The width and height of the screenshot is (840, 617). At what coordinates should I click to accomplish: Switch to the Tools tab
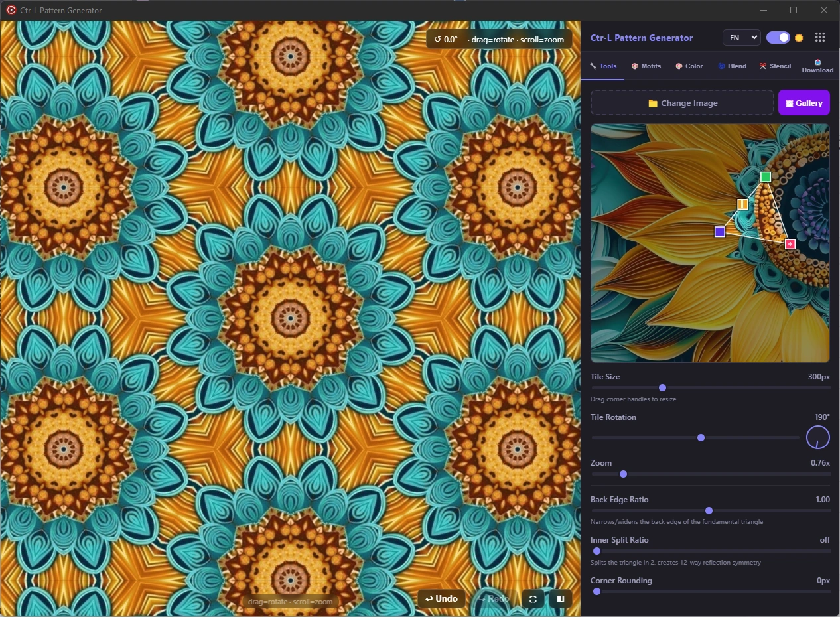click(603, 66)
